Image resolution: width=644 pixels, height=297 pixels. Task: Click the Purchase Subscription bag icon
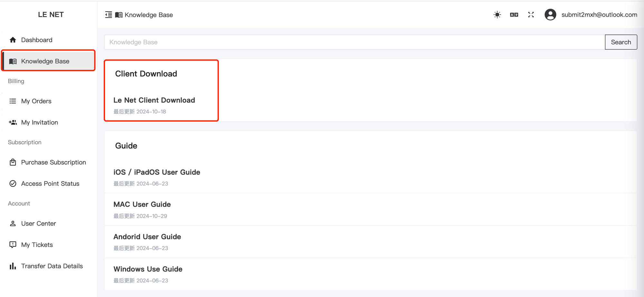(x=13, y=162)
